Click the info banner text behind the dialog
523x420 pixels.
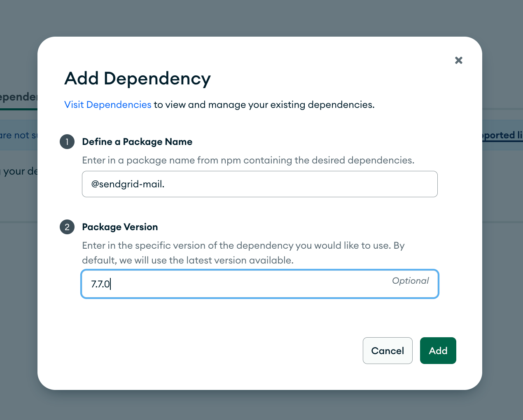tap(19, 135)
